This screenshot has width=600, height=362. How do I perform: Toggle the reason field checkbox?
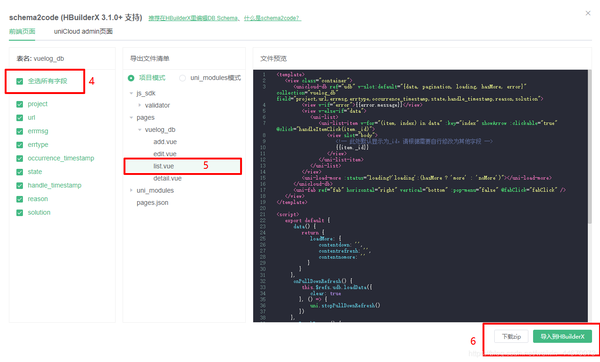[x=20, y=199]
